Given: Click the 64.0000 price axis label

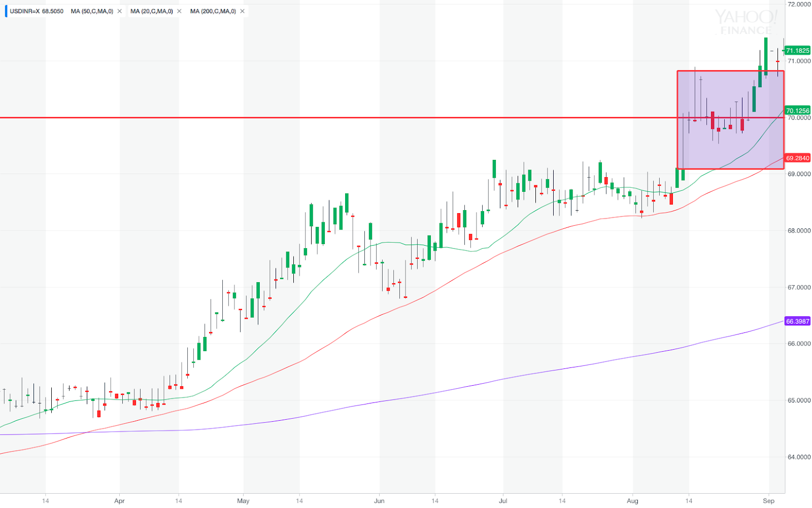Looking at the screenshot, I should (x=799, y=457).
